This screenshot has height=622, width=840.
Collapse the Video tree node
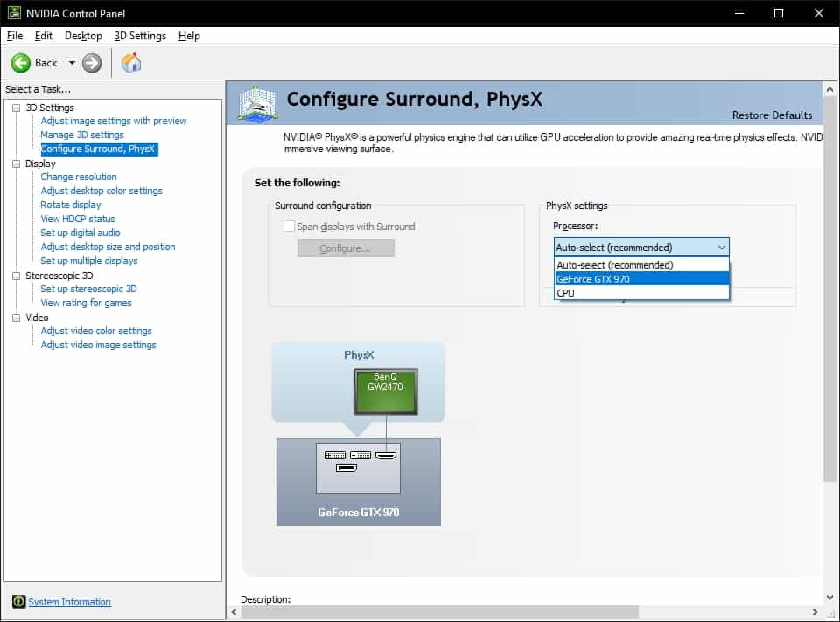pos(16,318)
